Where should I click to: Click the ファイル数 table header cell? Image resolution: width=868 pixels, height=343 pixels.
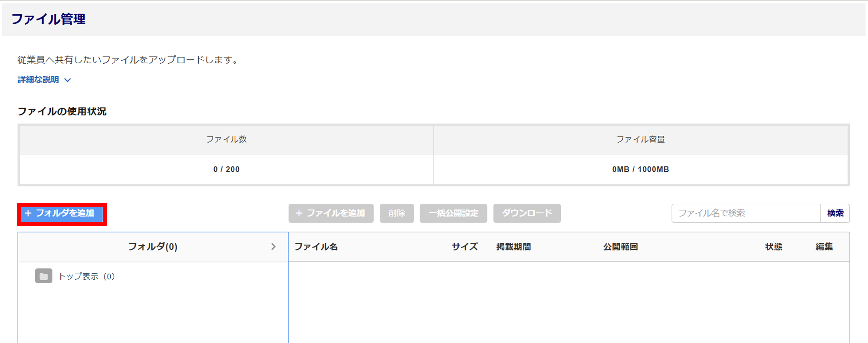tap(227, 140)
